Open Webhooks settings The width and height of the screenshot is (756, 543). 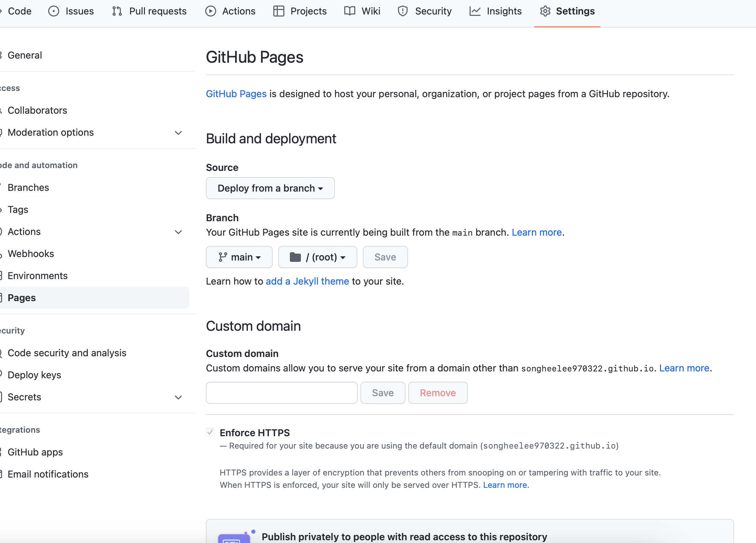coord(95,254)
